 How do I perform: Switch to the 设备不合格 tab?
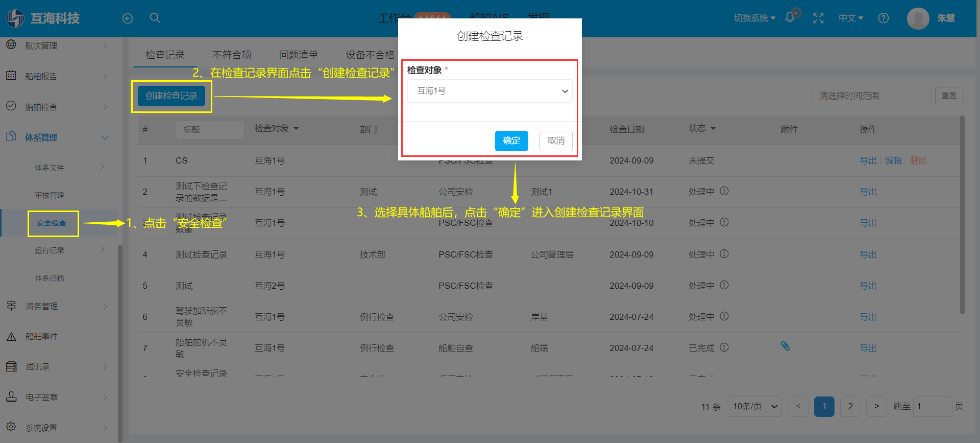371,55
